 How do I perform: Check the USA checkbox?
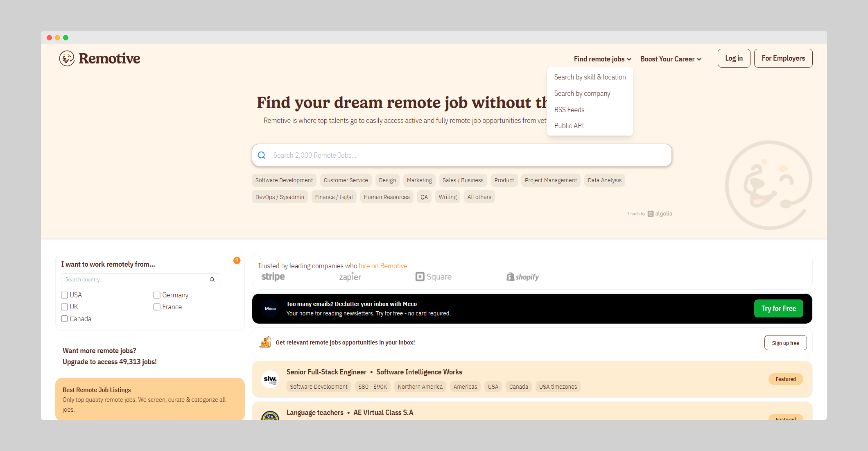(x=64, y=295)
